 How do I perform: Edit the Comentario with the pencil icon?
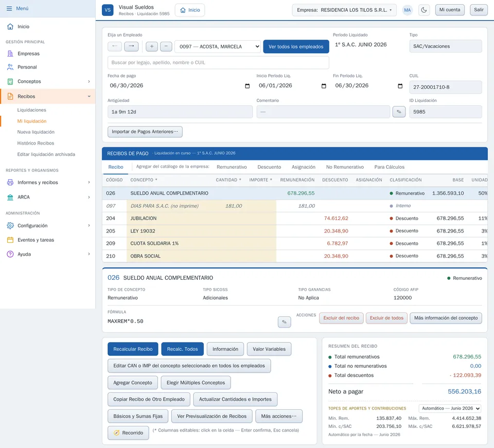(399, 112)
